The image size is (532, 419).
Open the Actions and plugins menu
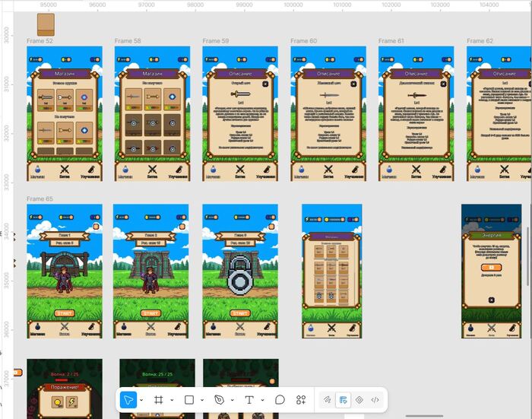(x=301, y=400)
